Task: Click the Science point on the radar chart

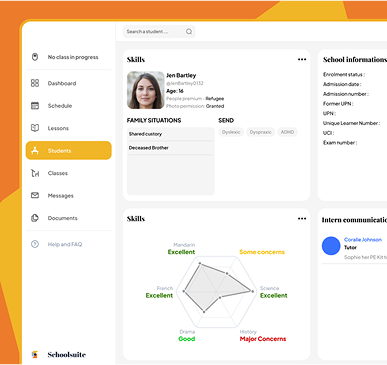Action: tap(252, 291)
